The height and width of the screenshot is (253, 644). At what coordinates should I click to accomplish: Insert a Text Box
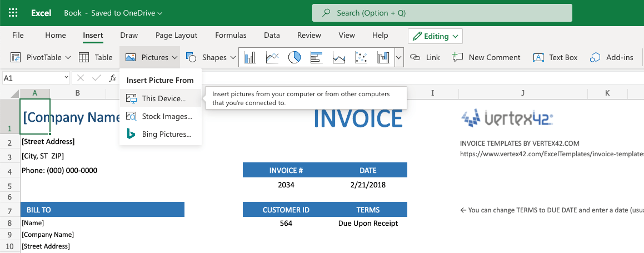(x=556, y=57)
